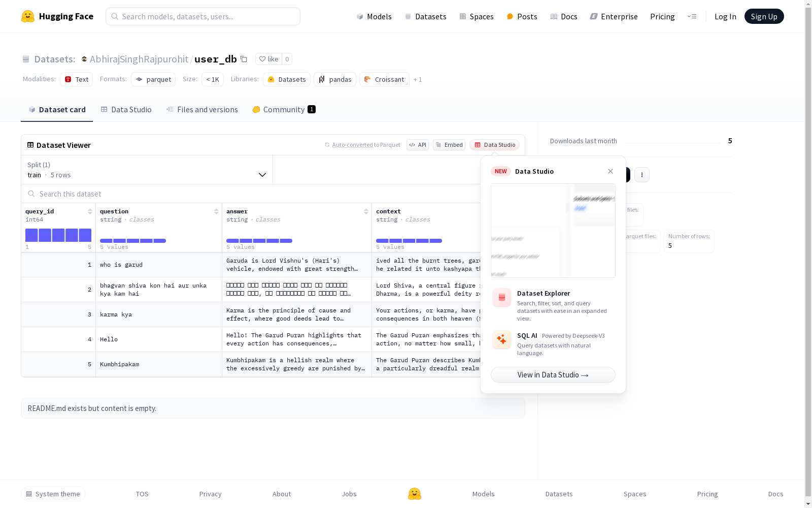Click the author avatar for AbhirajSinghRajpurohit
The width and height of the screenshot is (812, 508).
tap(84, 59)
